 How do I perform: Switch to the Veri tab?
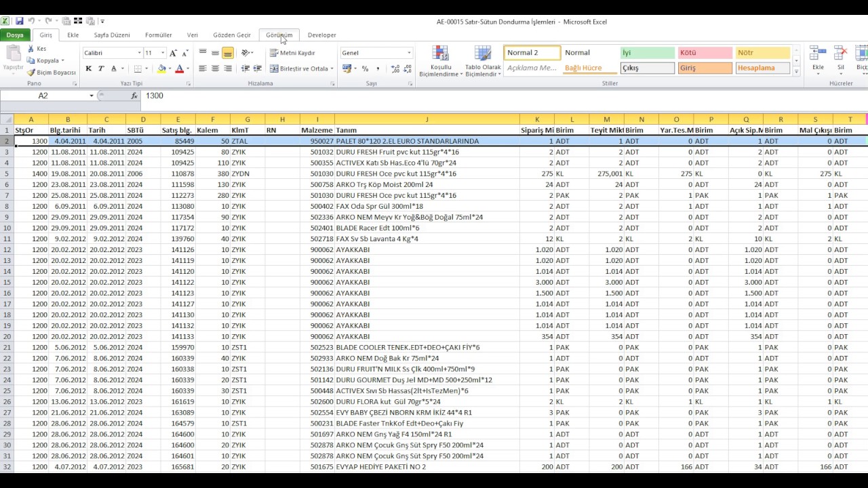pos(193,35)
